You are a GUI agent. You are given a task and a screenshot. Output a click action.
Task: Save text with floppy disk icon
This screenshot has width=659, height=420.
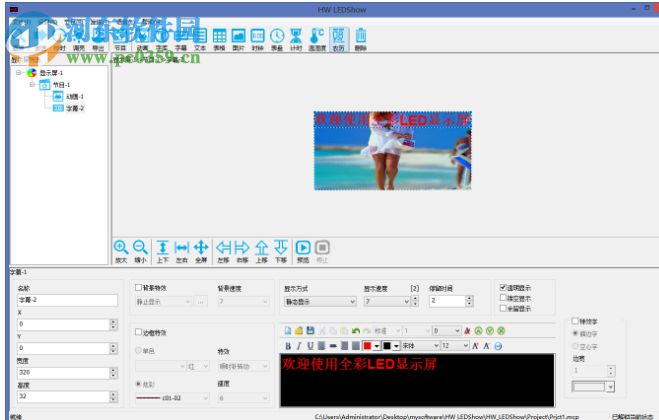click(x=310, y=331)
